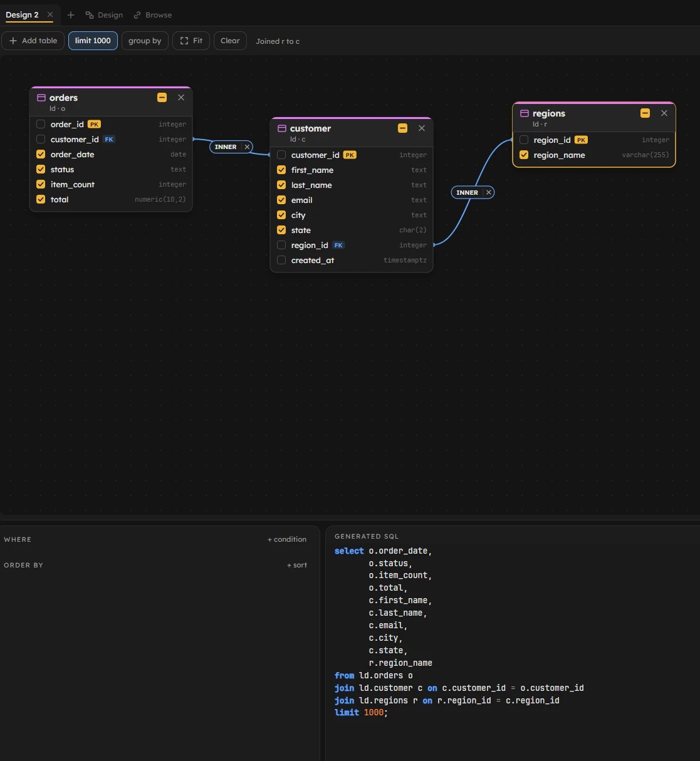
Task: Click 'Joined r to c' status text
Action: coord(278,41)
